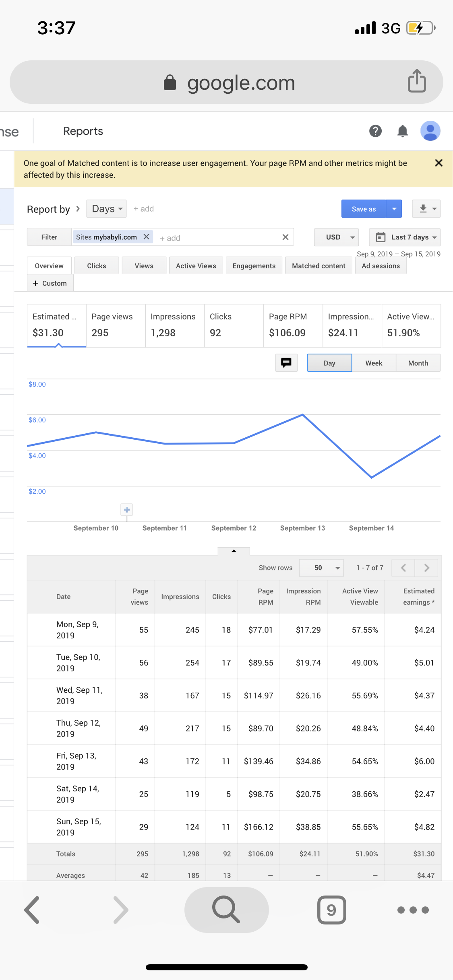
Task: Add annotation using chart plus marker
Action: tap(127, 510)
